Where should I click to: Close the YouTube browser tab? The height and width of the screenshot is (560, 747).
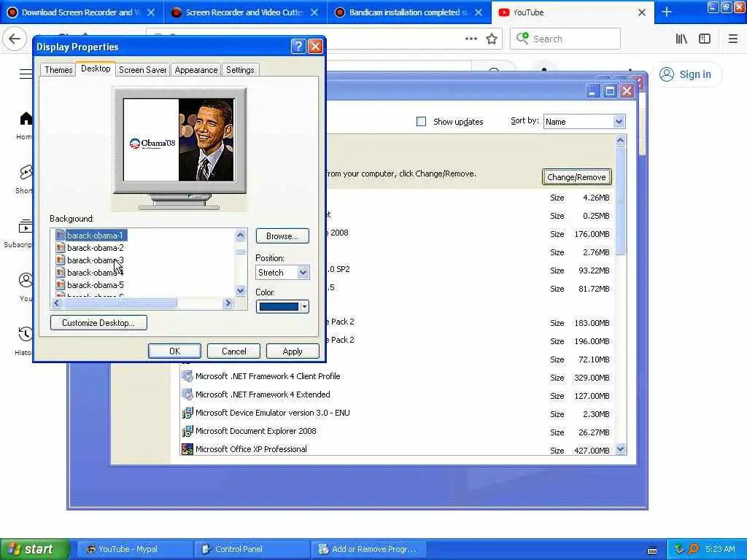pyautogui.click(x=642, y=12)
